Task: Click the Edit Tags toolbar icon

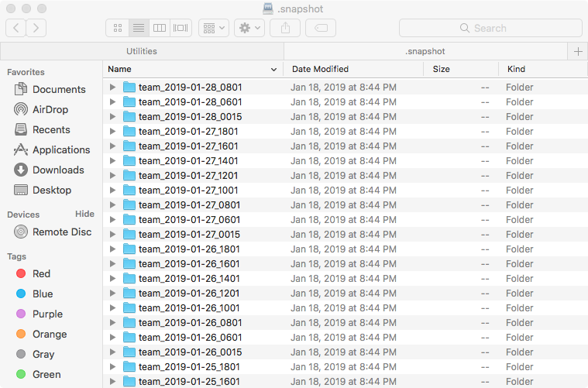Action: tap(320, 28)
